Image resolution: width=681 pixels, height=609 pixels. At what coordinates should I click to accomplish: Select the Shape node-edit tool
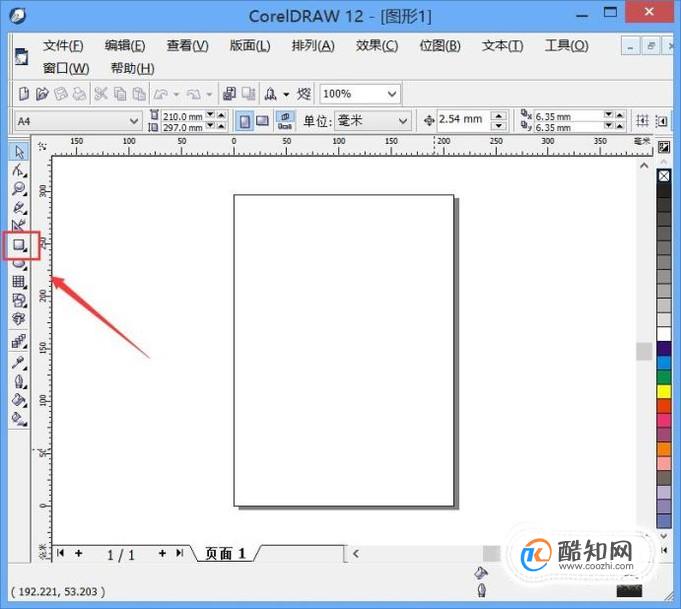19,171
